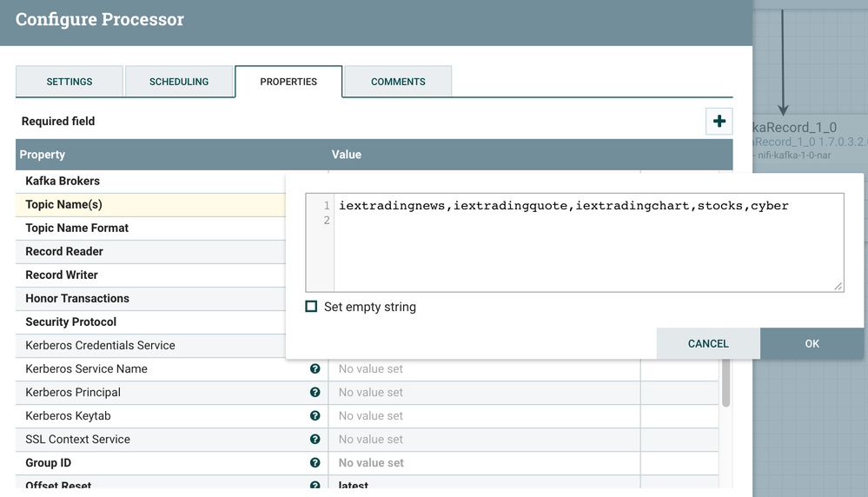Viewport: 868px width, 497px height.
Task: Click the Group ID value cell
Action: coord(483,463)
